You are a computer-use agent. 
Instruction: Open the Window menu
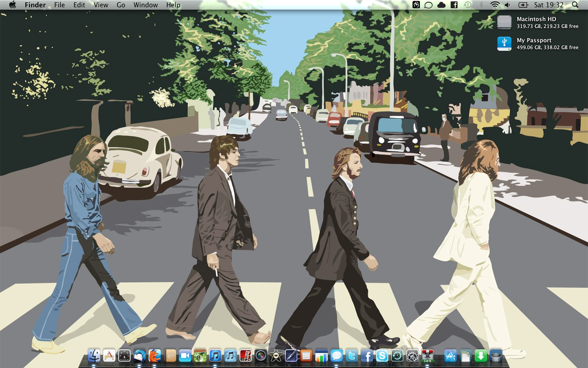tap(146, 5)
